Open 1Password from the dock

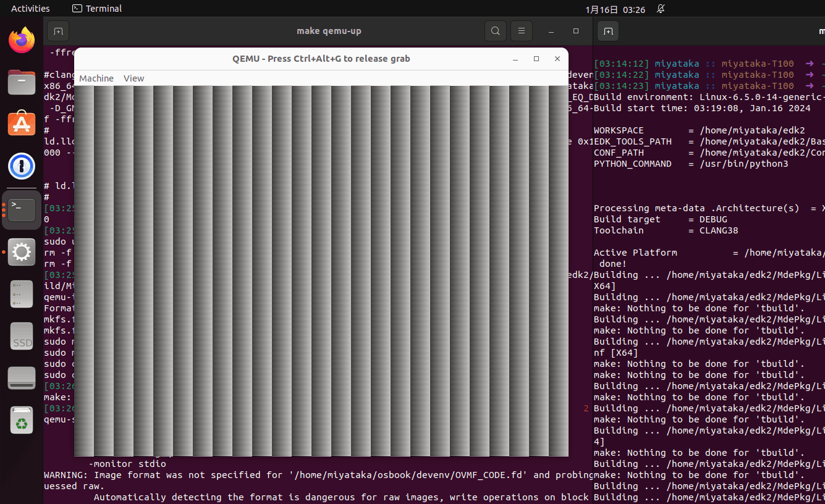coord(22,166)
